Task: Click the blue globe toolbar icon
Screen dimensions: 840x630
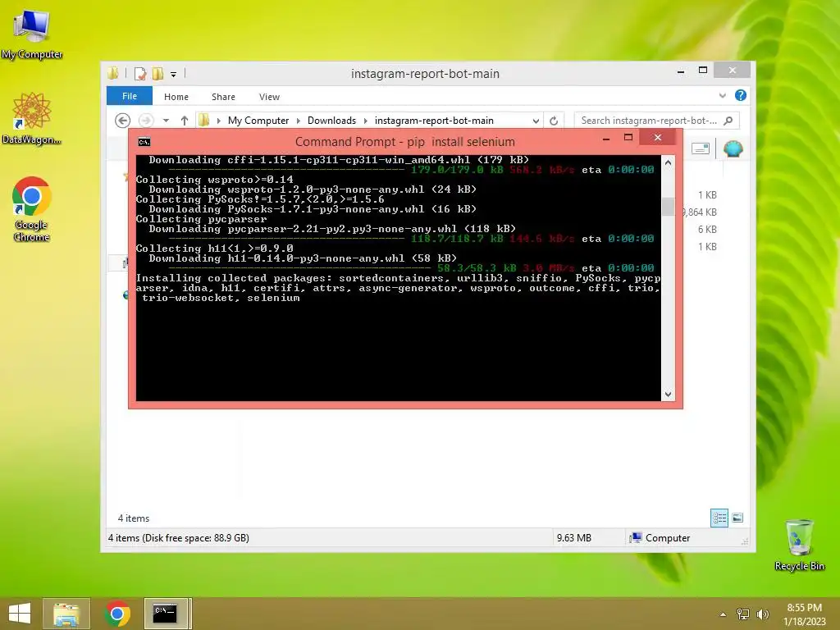Action: coord(733,148)
